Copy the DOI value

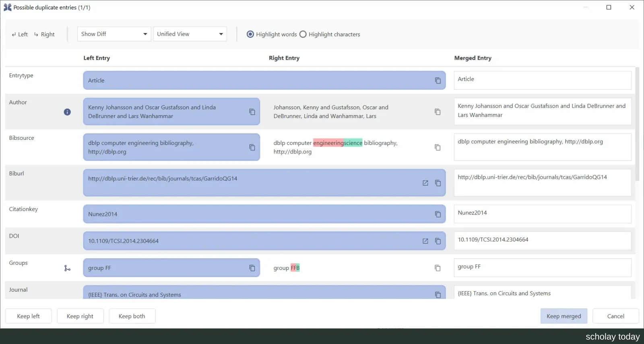coord(438,241)
